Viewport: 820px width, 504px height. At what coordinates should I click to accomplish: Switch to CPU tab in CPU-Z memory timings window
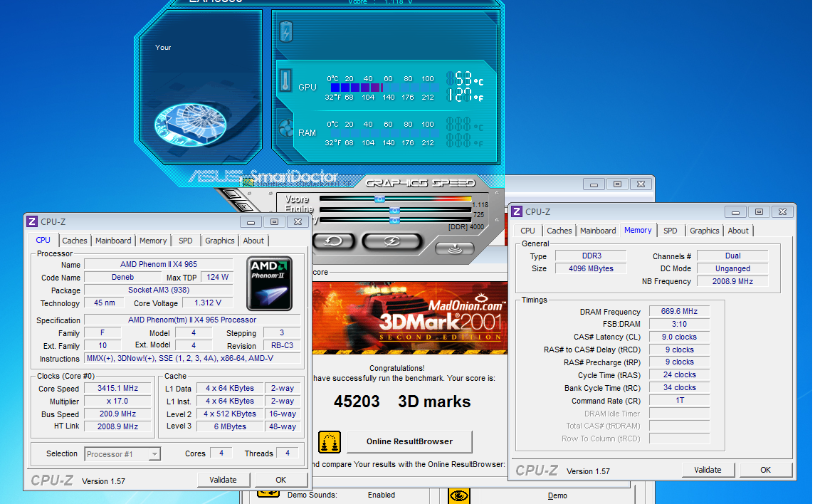pyautogui.click(x=527, y=231)
